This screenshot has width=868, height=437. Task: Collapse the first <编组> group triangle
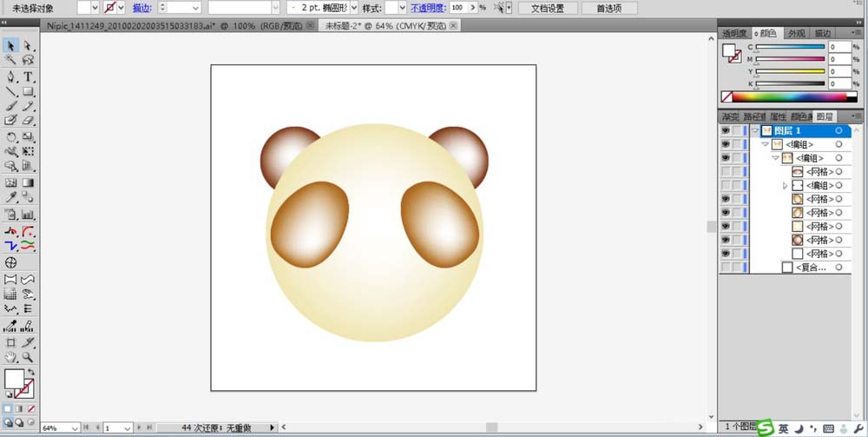(x=765, y=144)
